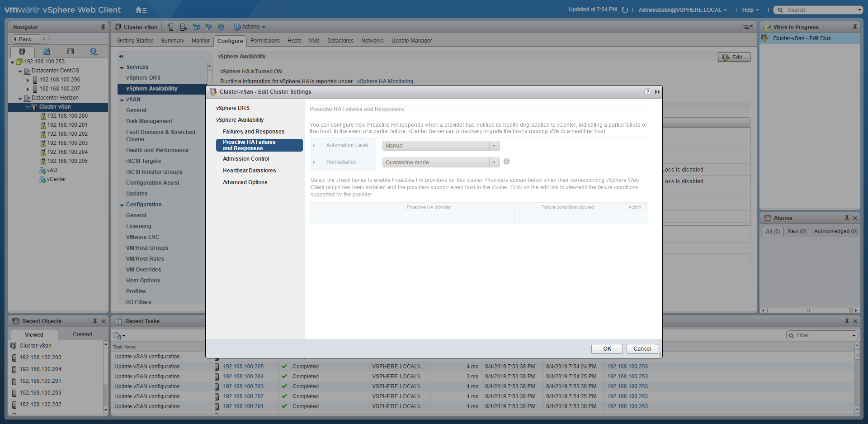The height and width of the screenshot is (424, 868).
Task: Click the info icon beside Remediation dropdown
Action: [507, 162]
